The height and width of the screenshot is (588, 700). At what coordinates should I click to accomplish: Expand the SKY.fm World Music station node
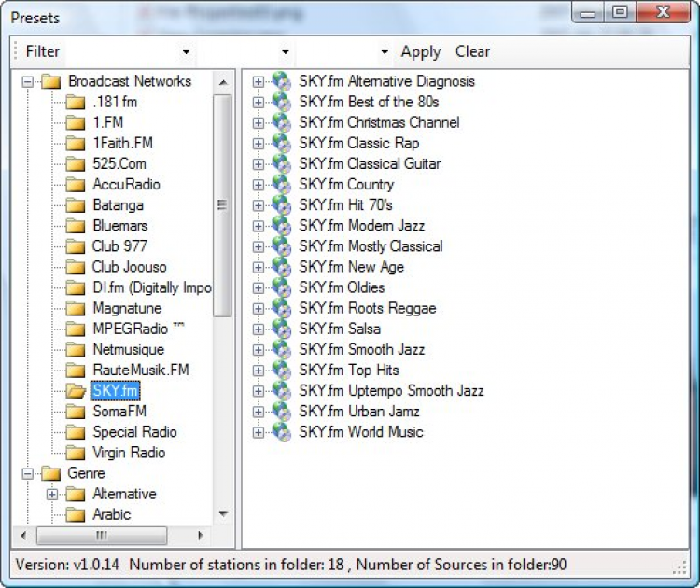point(258,432)
